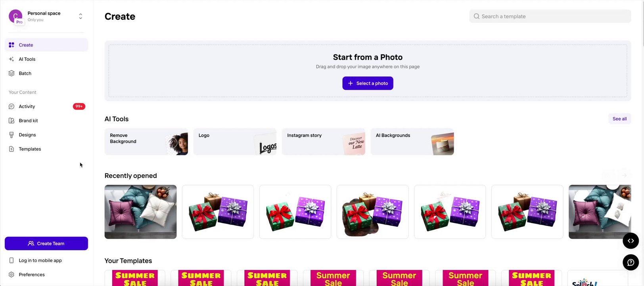Click the Select a photo button
Viewport: 644px width, 286px height.
368,83
